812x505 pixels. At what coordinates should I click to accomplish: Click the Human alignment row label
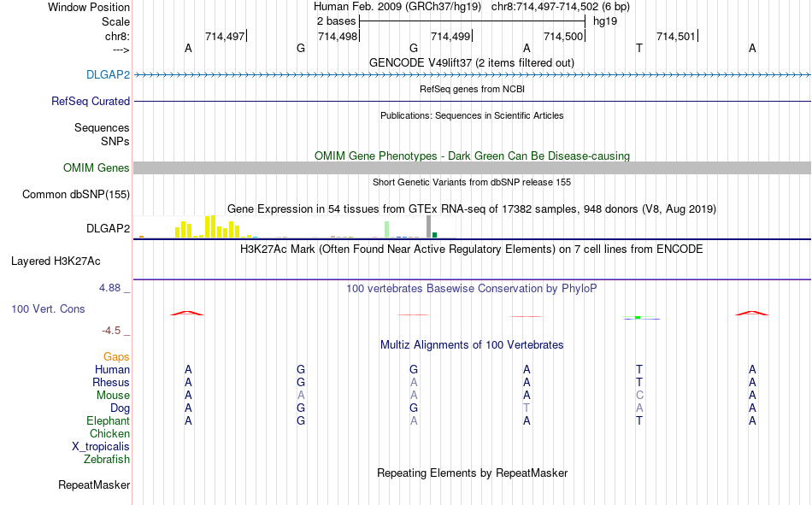pos(112,369)
